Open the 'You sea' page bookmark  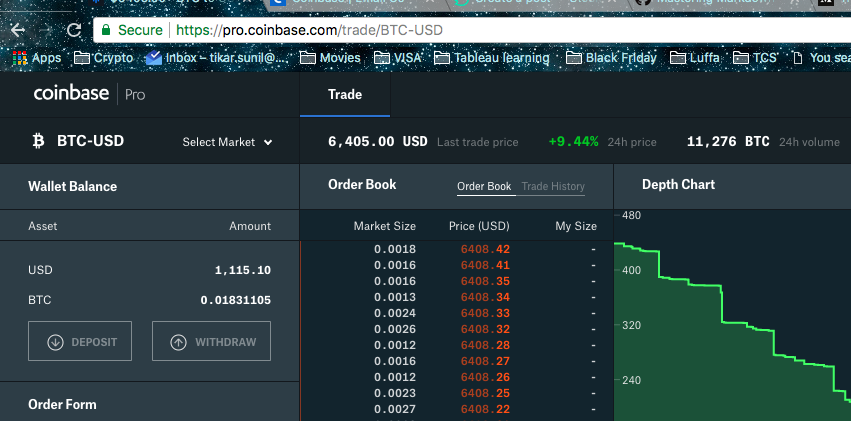(822, 58)
